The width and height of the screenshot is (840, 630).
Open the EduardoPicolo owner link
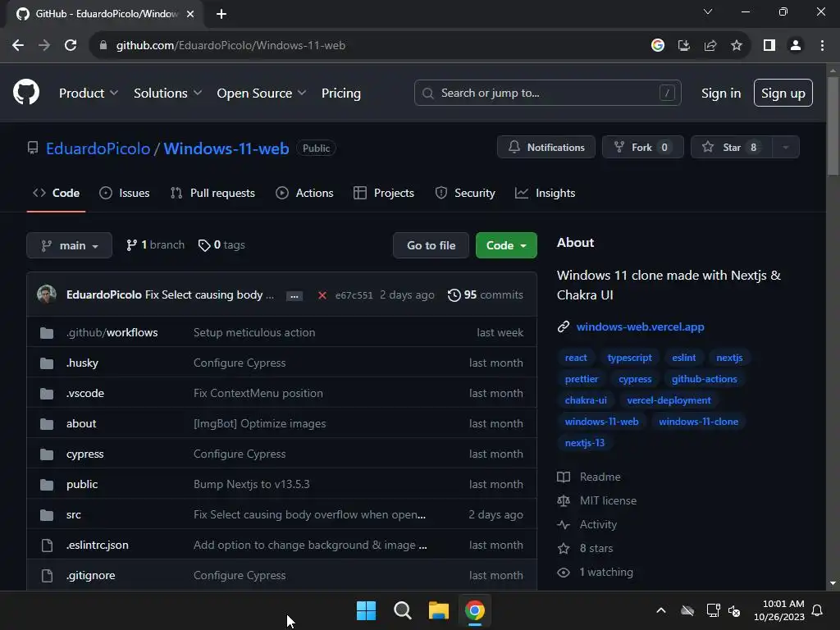[98, 148]
